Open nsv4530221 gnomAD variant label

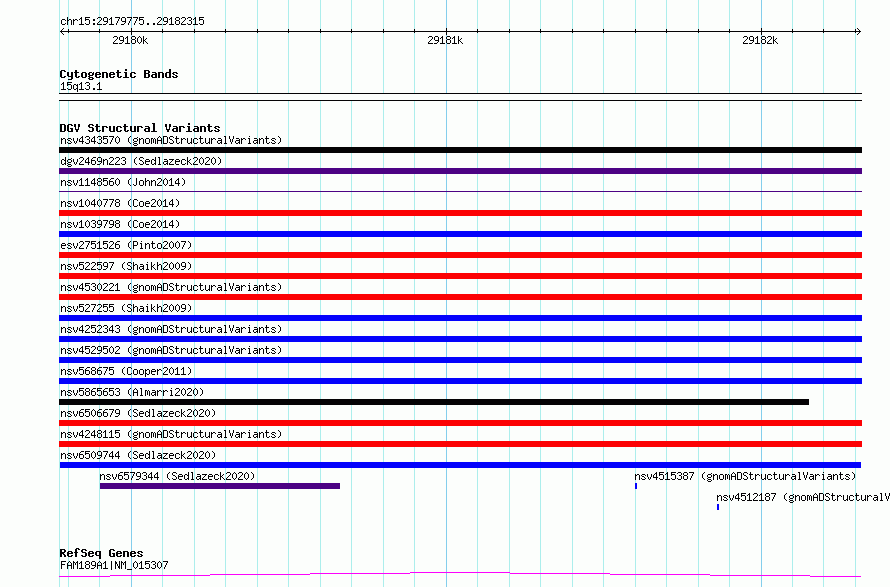point(171,287)
